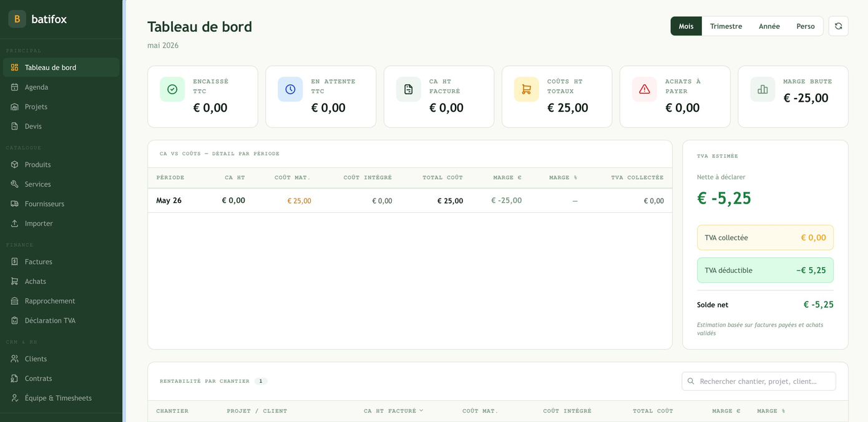Click the € -25,00 marge value in table

point(506,200)
